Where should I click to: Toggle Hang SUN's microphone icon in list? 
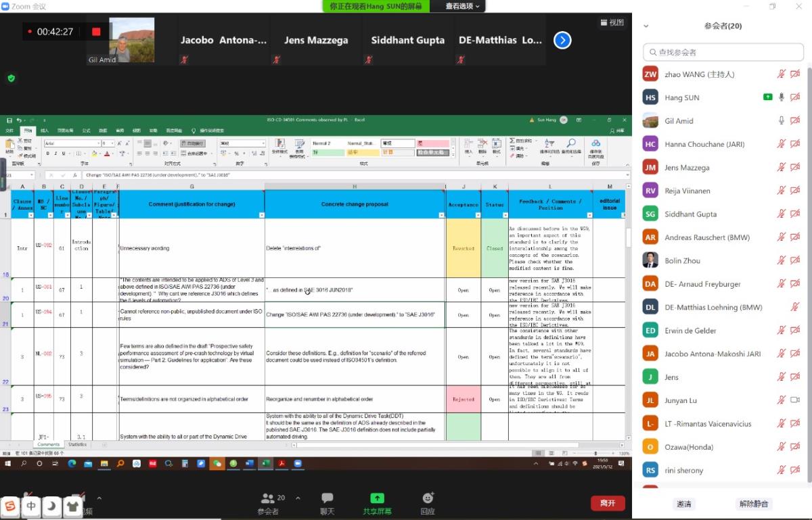point(781,97)
